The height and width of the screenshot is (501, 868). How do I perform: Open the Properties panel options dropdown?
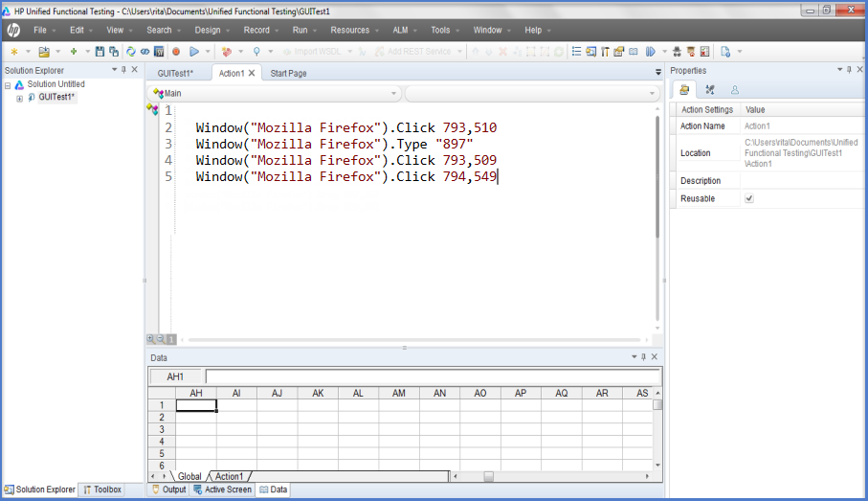click(x=839, y=70)
